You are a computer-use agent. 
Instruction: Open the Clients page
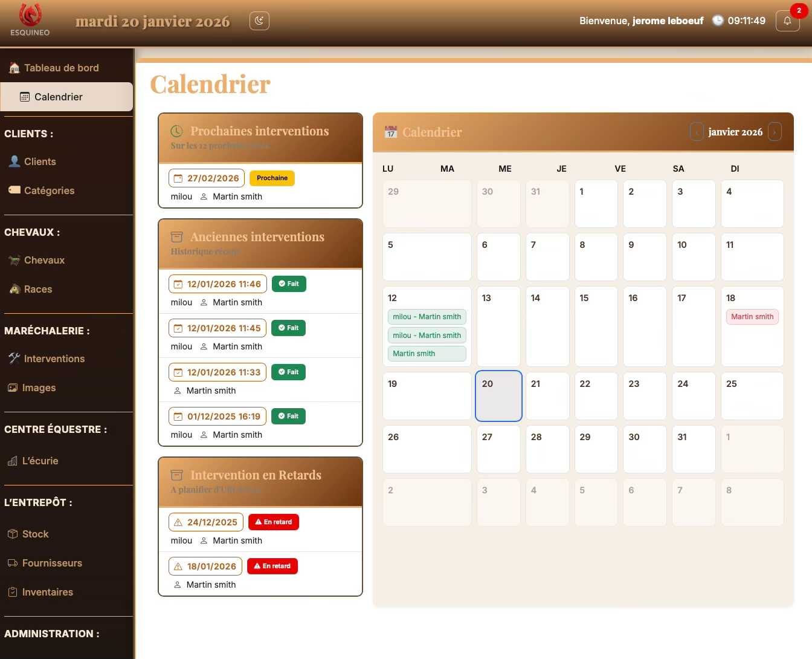tap(40, 161)
